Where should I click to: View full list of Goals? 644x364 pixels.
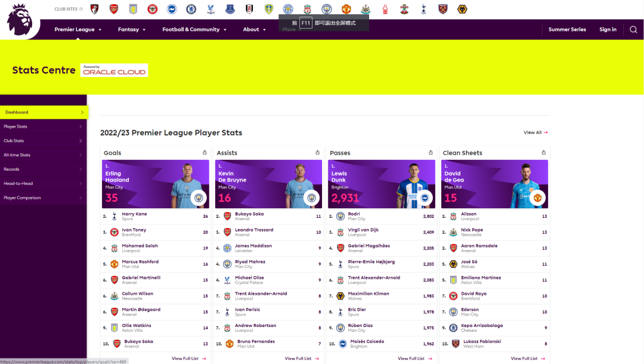tap(189, 359)
